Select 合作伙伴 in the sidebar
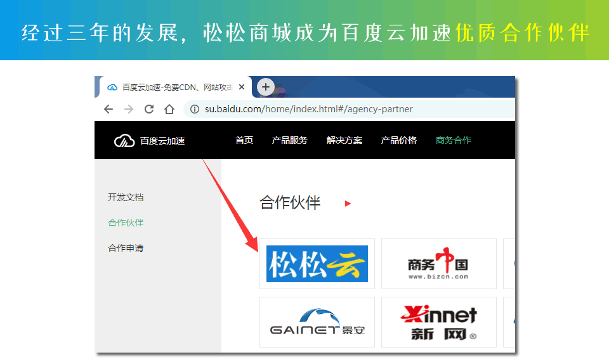Screen dimensions: 609x364 126,223
